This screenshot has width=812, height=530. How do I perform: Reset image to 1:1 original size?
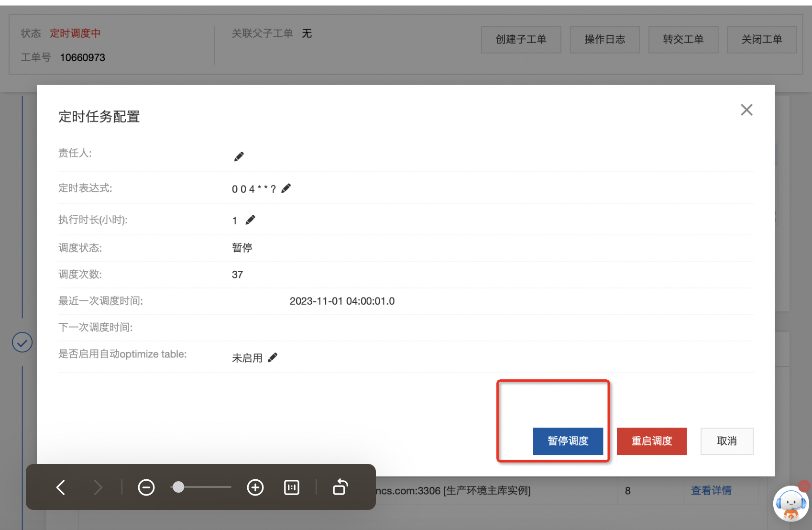292,487
